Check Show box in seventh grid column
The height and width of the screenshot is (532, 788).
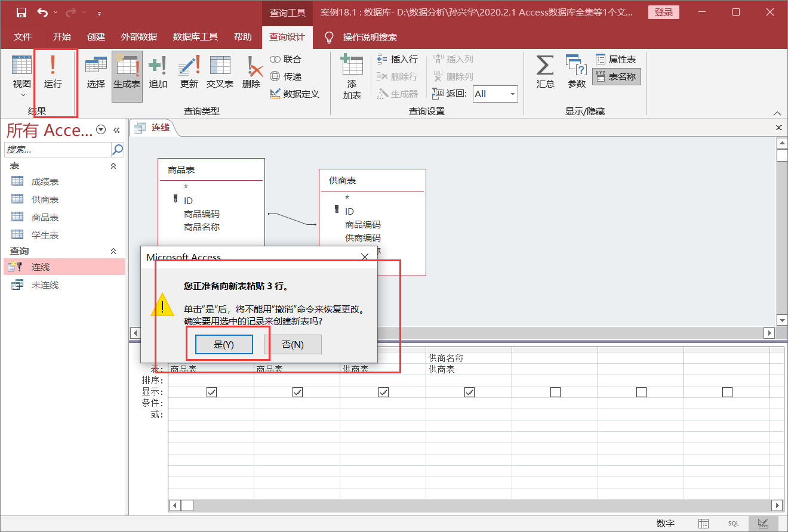point(727,392)
